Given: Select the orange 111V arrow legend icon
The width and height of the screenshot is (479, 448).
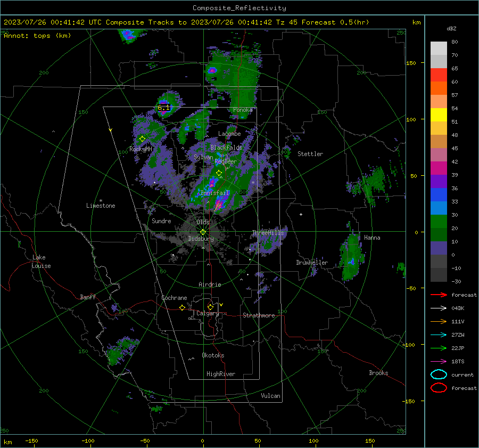Looking at the screenshot, I should pos(439,321).
